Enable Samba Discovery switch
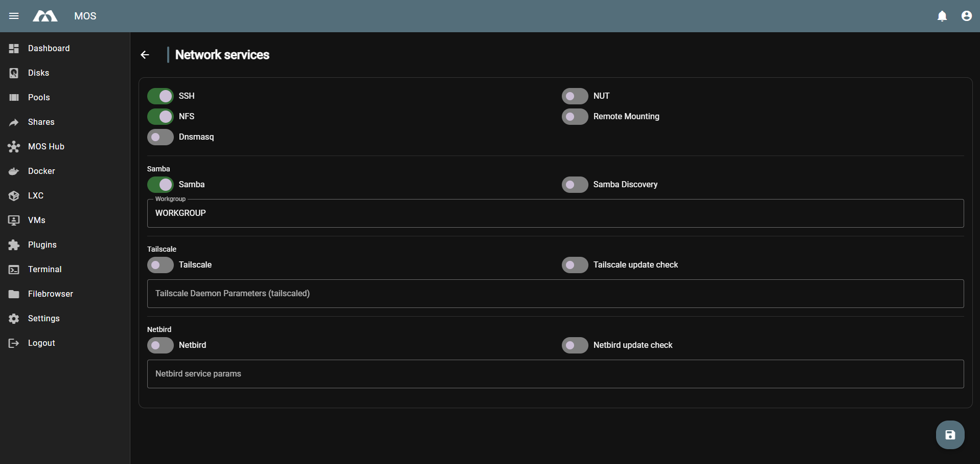This screenshot has height=464, width=980. (x=575, y=185)
